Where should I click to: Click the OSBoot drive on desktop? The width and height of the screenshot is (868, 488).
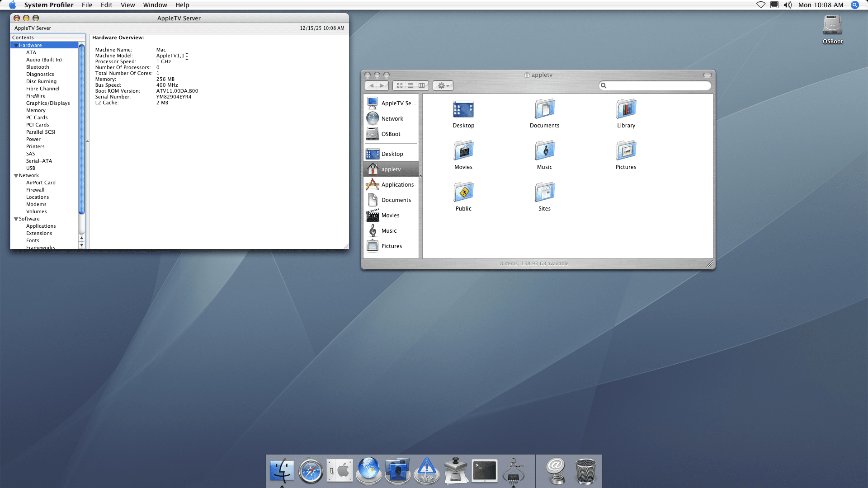[832, 26]
